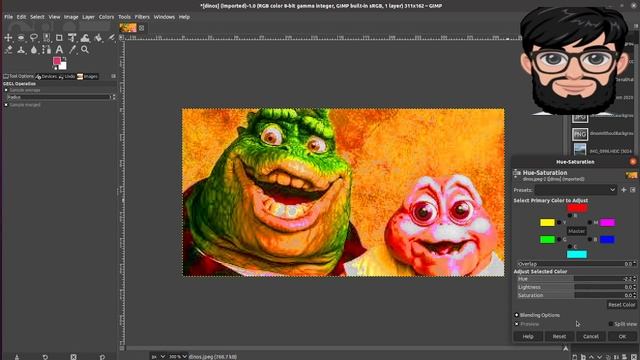Restore tool preset icon at bottom
Viewport: 640px width, 360px height.
coord(45,357)
